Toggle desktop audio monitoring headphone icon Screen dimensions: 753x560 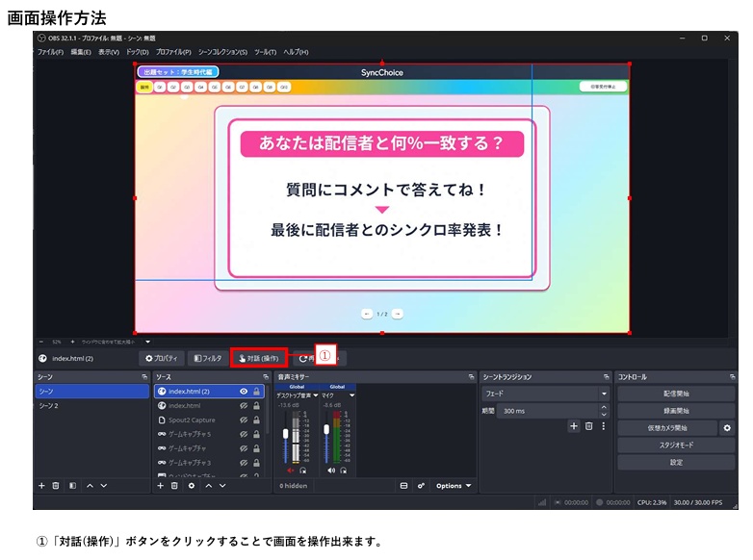pyautogui.click(x=303, y=471)
